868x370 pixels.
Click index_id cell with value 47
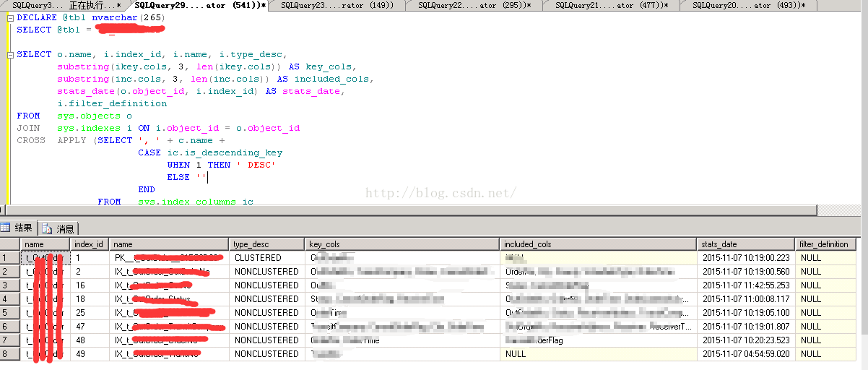(x=90, y=326)
